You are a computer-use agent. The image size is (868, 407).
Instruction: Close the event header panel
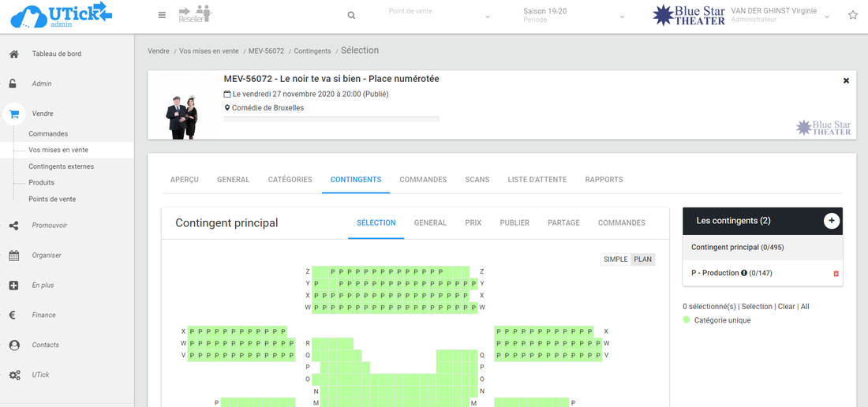coord(846,80)
